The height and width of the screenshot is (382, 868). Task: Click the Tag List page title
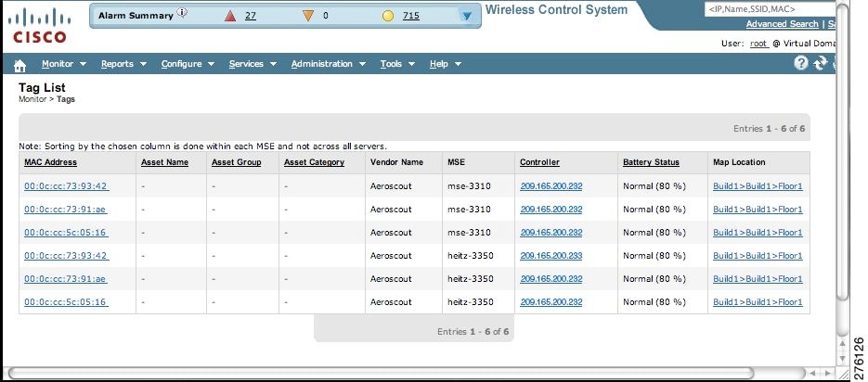[42, 87]
